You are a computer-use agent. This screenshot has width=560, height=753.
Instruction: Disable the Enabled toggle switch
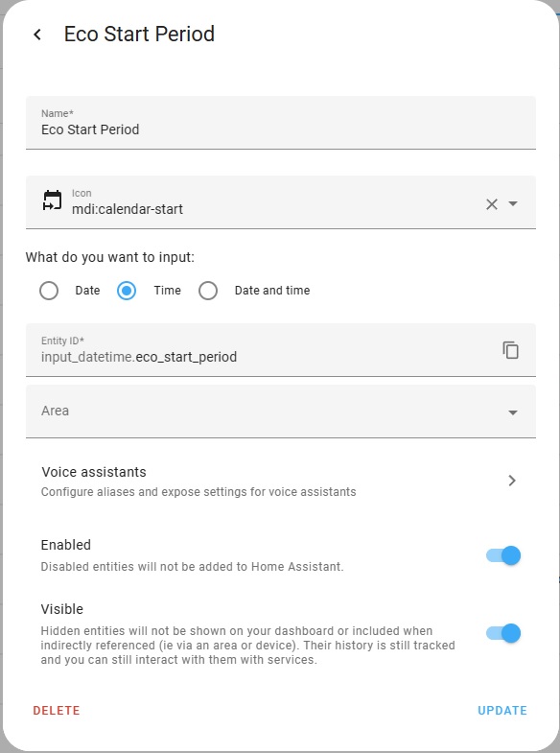(x=502, y=555)
